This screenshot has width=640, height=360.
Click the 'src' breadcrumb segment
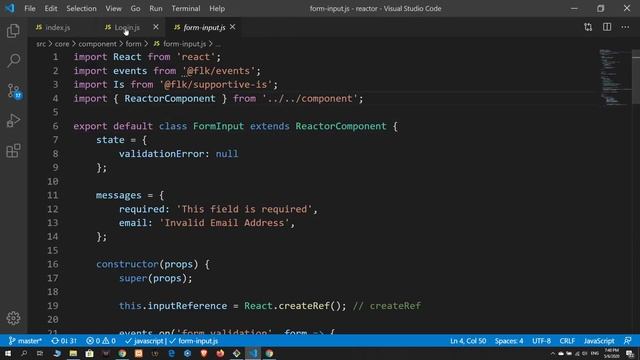41,44
